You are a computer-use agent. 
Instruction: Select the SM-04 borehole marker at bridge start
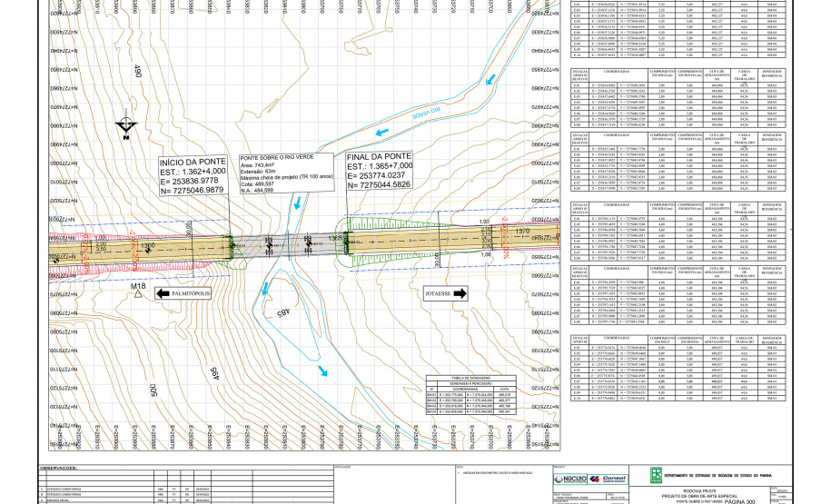coord(232,245)
